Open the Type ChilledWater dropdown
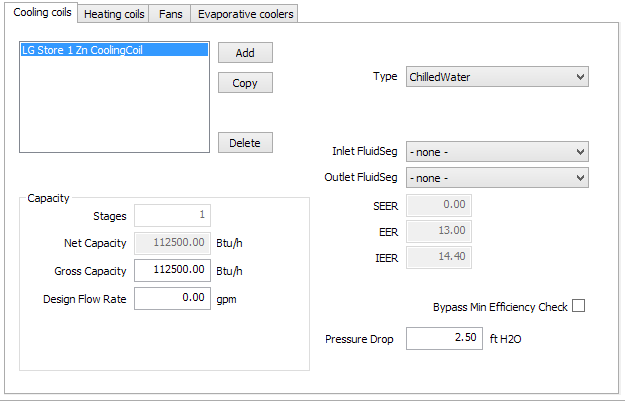Image resolution: width=625 pixels, height=401 pixels. (x=497, y=77)
